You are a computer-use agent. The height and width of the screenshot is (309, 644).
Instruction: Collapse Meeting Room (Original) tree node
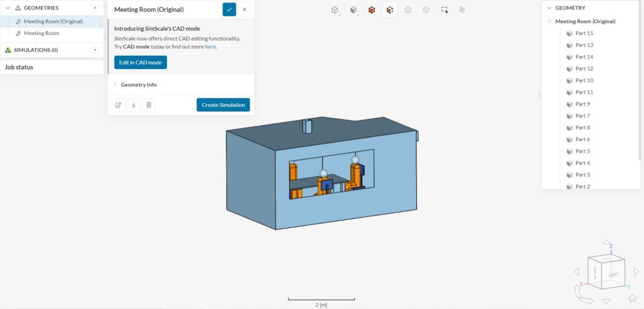550,21
